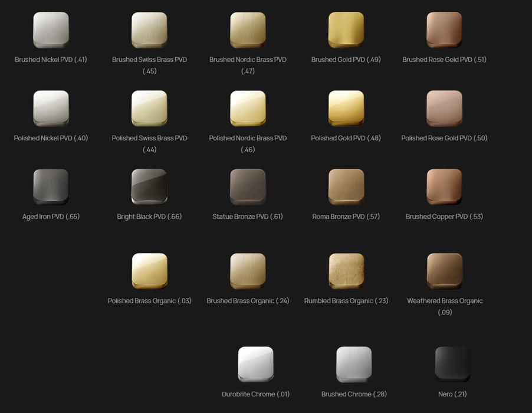532x413 pixels.
Task: Choose the Weathered Brass Organic sample
Action: [444, 271]
